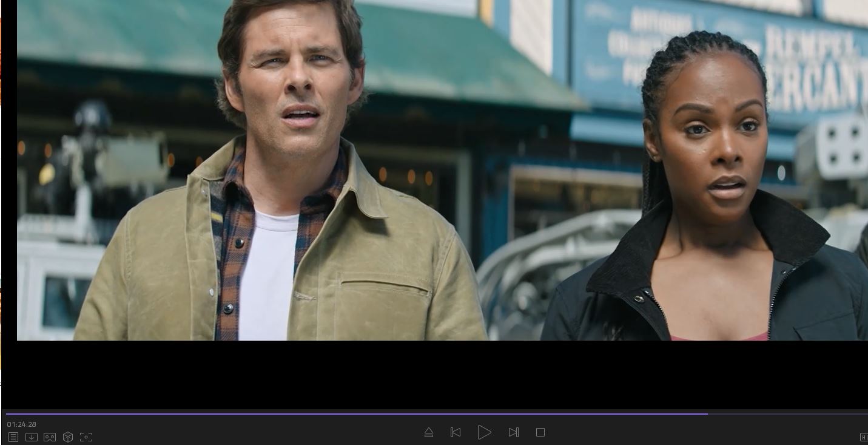868x445 pixels.
Task: Open the playlist panel icon
Action: pyautogui.click(x=13, y=437)
